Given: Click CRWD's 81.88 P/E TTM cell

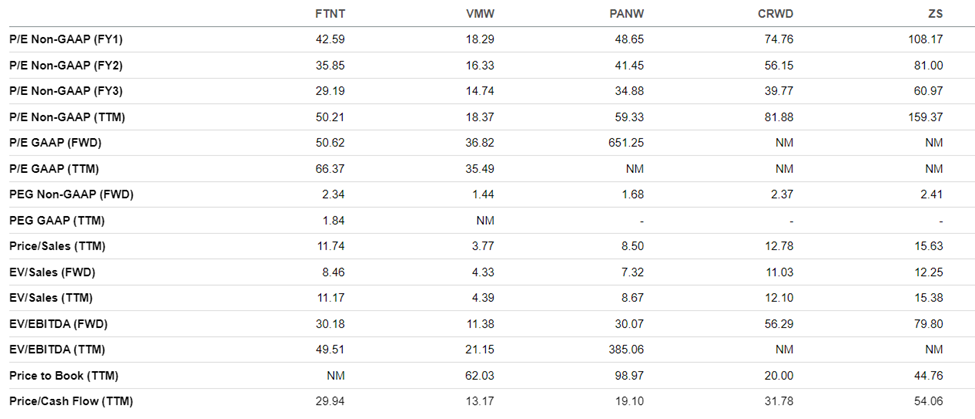Looking at the screenshot, I should 779,117.
